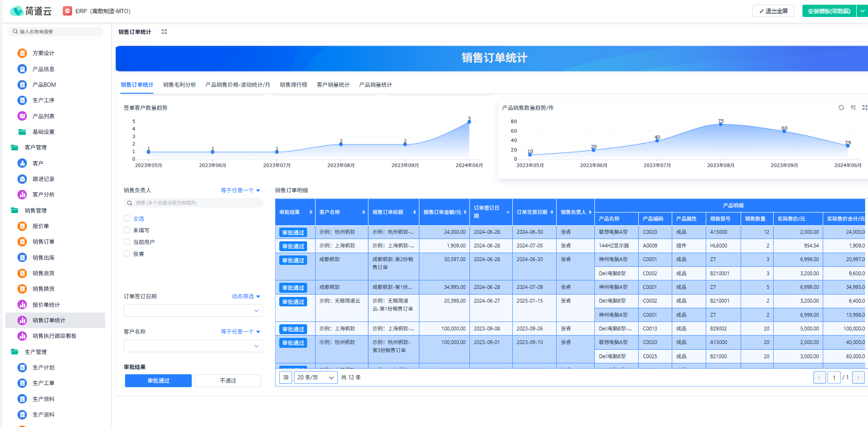Image resolution: width=868 pixels, height=427 pixels.
Task: Click the 2023年08月 data point labeled 75
Action: [720, 124]
